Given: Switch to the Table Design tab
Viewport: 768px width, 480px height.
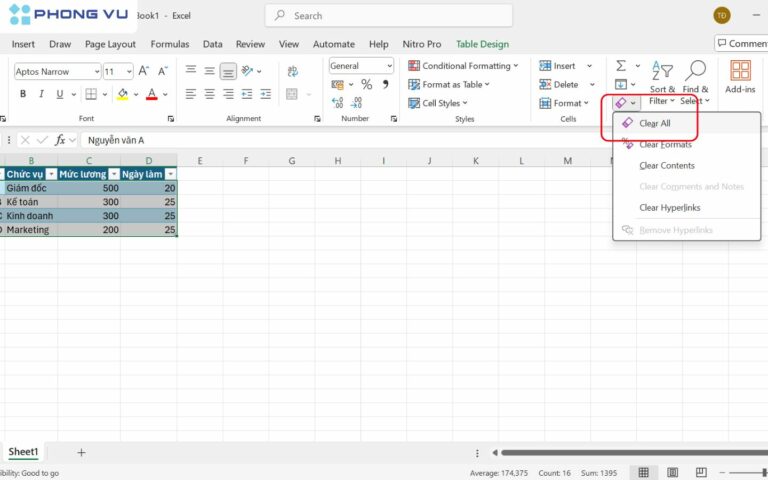Looking at the screenshot, I should pyautogui.click(x=482, y=44).
